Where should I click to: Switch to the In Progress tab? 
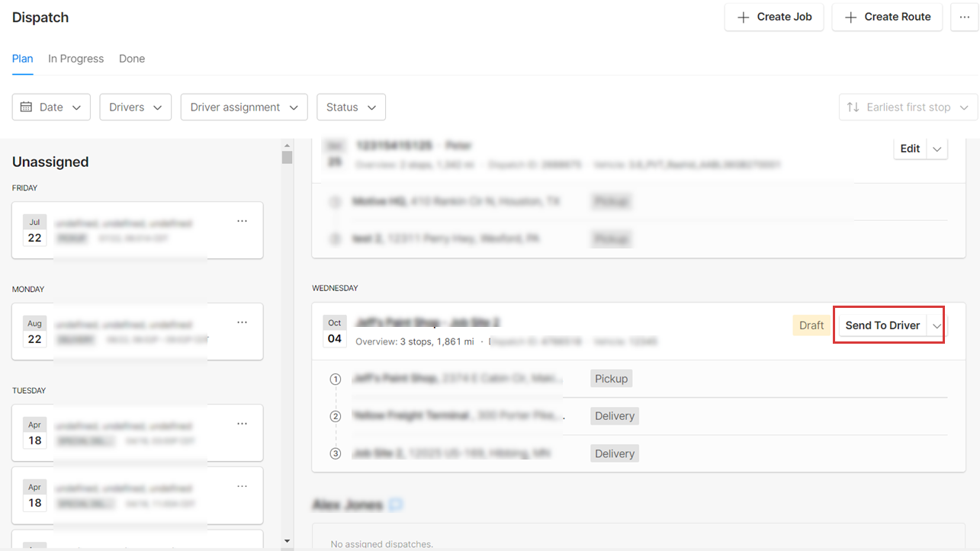76,59
